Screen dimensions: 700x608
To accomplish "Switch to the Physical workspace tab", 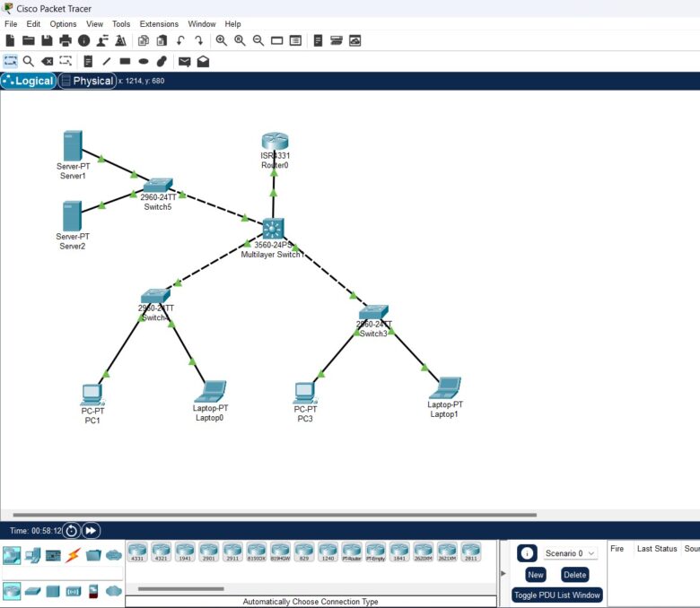I will tap(87, 81).
